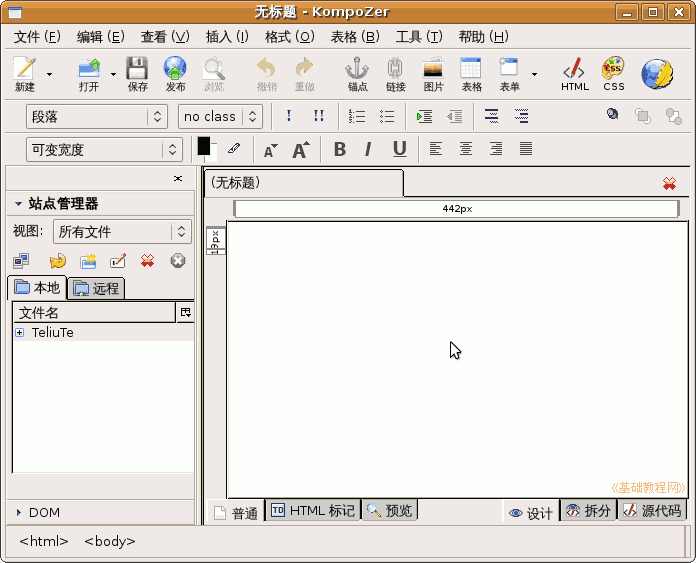
Task: Decrease font size with the small A icon
Action: click(x=271, y=150)
